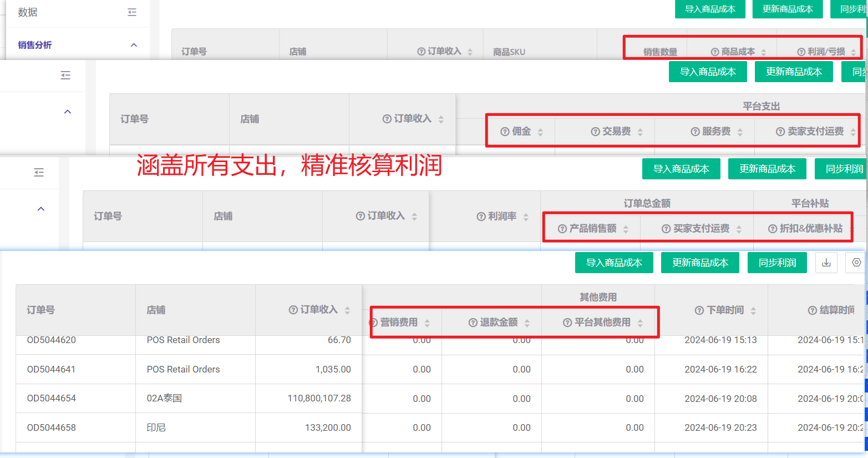Select the 数据 sidebar heading
This screenshot has width=868, height=458.
(28, 12)
